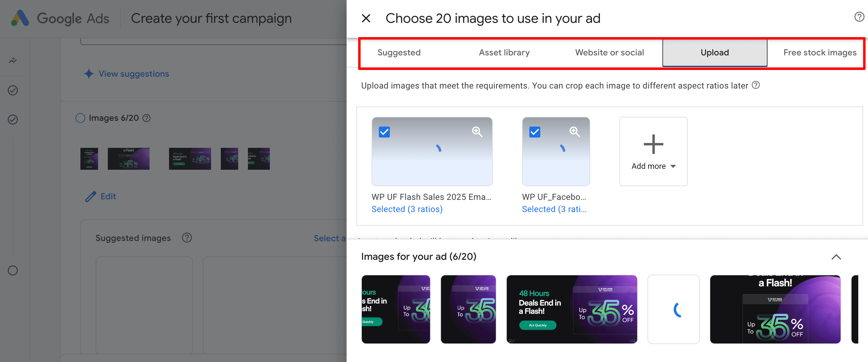
Task: Click Selected (3 rati... under WP UF_Facebo image
Action: (554, 209)
